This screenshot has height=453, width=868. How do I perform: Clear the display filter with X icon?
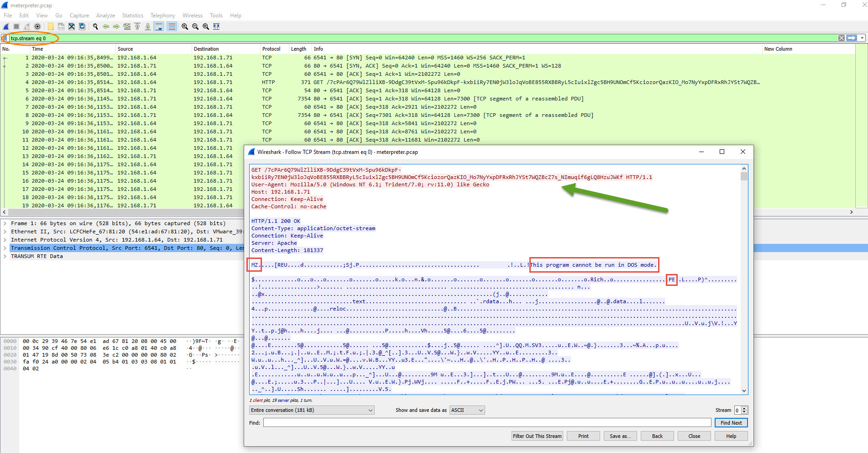coord(842,38)
